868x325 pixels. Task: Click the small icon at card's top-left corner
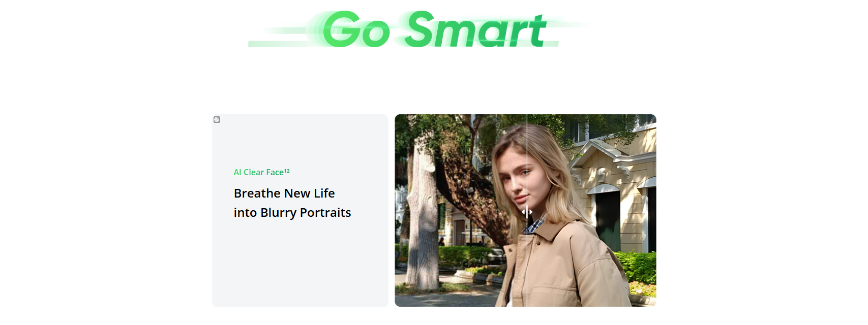[217, 120]
